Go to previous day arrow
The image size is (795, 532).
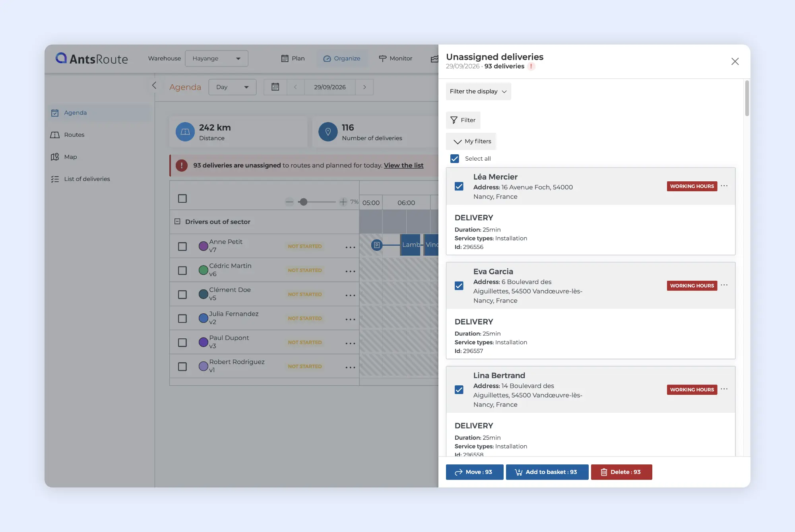295,87
